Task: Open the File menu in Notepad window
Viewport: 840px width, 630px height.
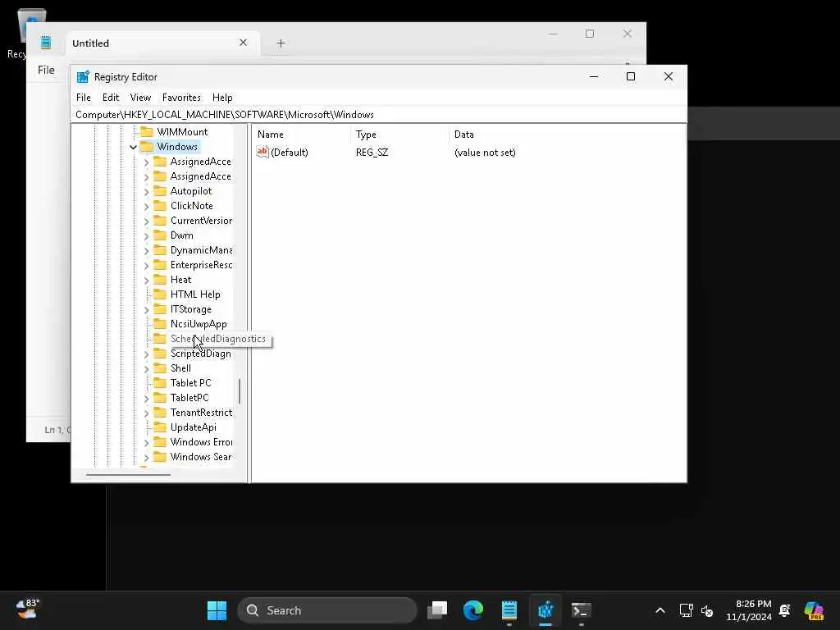Action: 46,71
